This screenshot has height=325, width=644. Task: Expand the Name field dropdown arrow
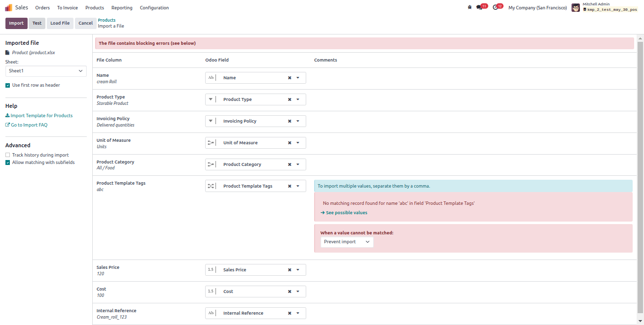298,78
